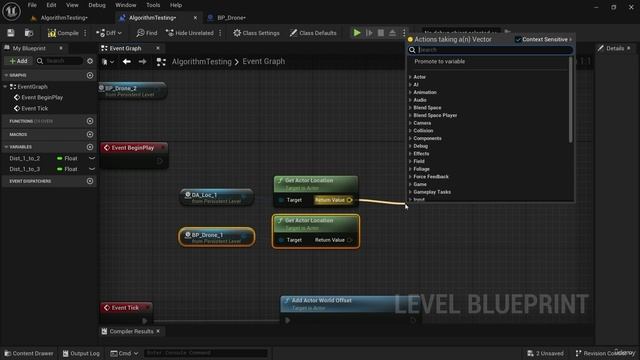Toggle Context Sensitive checkbox
The height and width of the screenshot is (360, 640).
[518, 39]
